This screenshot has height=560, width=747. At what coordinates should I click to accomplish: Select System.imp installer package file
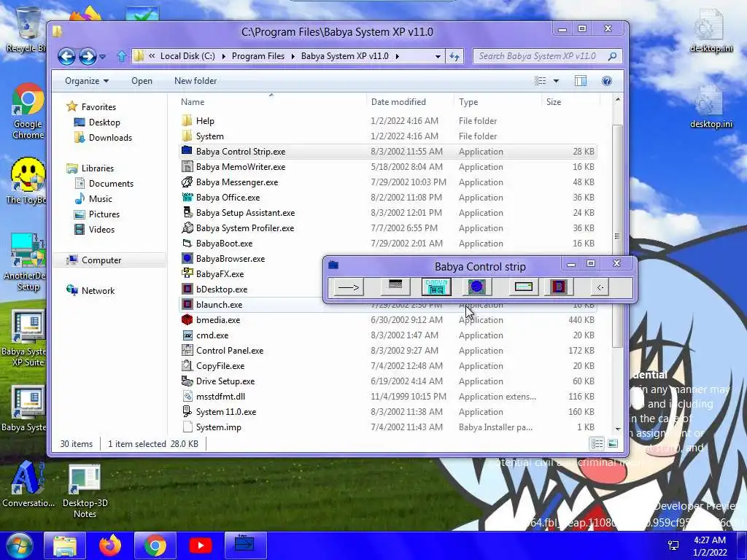tap(388, 427)
